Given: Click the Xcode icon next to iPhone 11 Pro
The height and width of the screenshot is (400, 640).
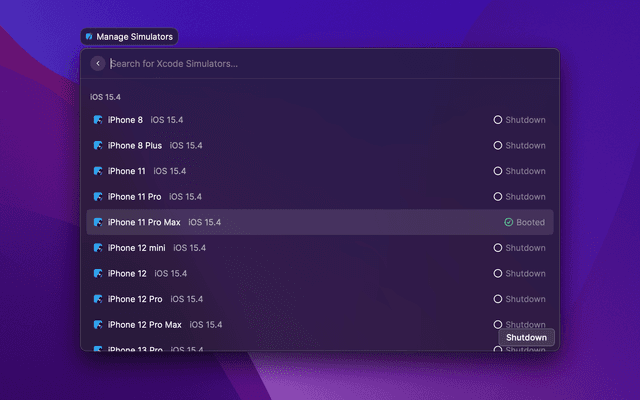Looking at the screenshot, I should (98, 197).
